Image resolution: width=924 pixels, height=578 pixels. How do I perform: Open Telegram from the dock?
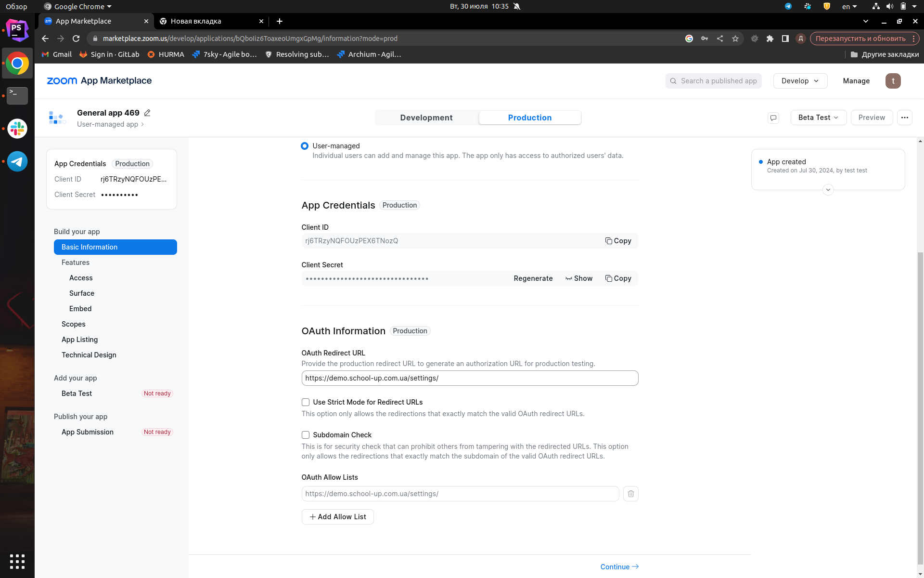tap(17, 161)
